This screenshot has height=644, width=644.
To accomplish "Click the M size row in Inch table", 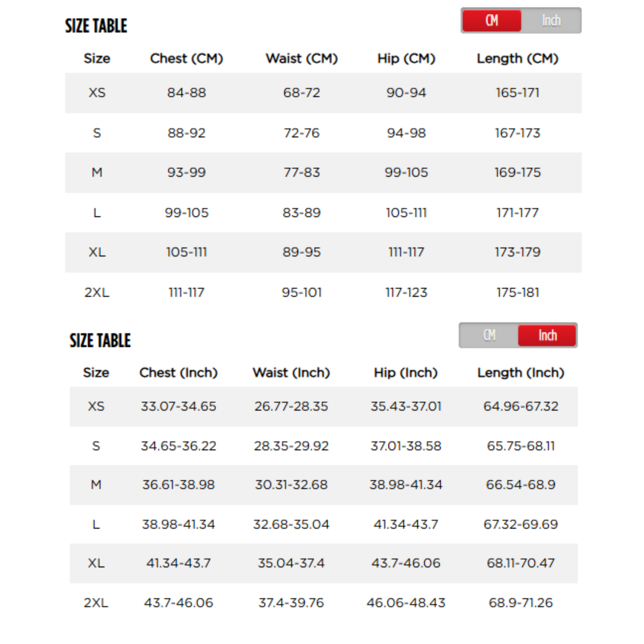I will 96,484.
